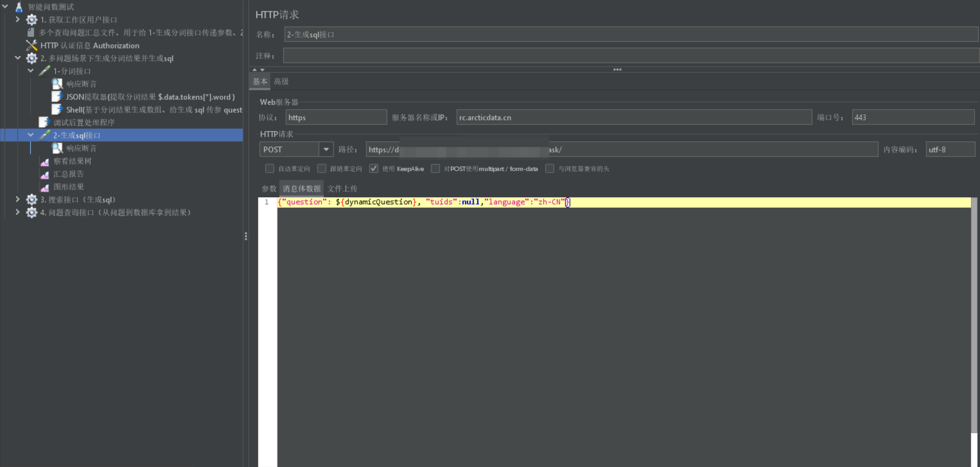980x467 pixels.
Task: Click the magnifier icon of 响应断言 under 2-生成sql接口
Action: pos(57,148)
